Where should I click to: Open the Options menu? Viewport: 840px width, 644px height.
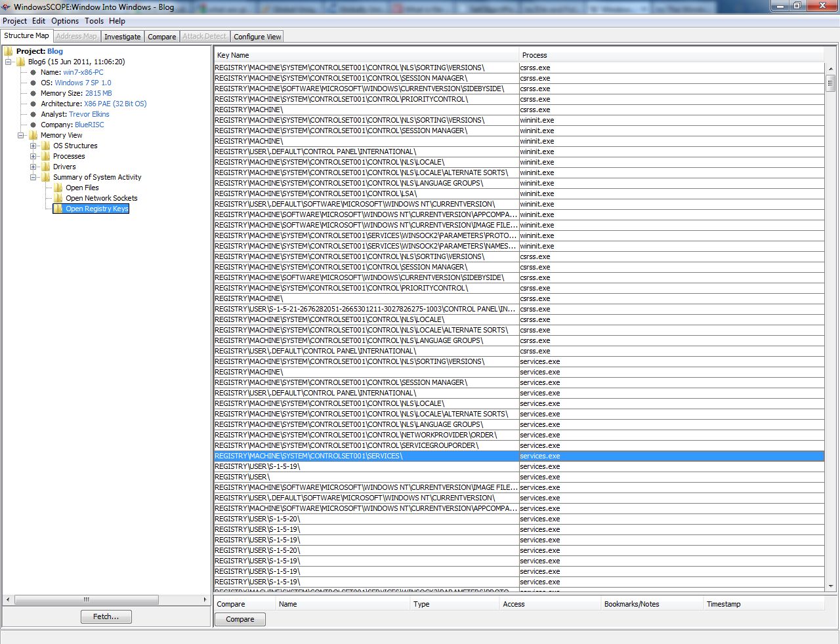[65, 20]
